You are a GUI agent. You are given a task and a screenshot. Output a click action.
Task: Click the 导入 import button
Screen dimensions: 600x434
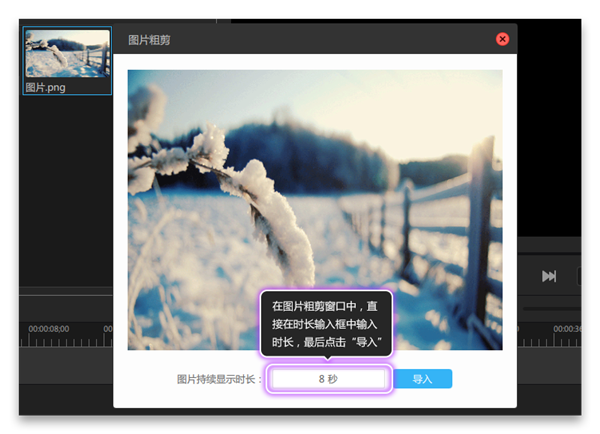[x=423, y=379]
